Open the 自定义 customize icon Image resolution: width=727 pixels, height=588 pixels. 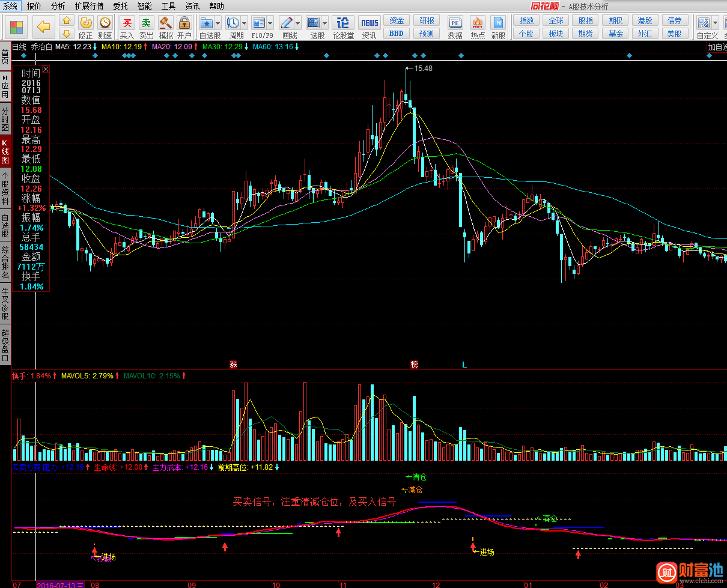click(703, 23)
